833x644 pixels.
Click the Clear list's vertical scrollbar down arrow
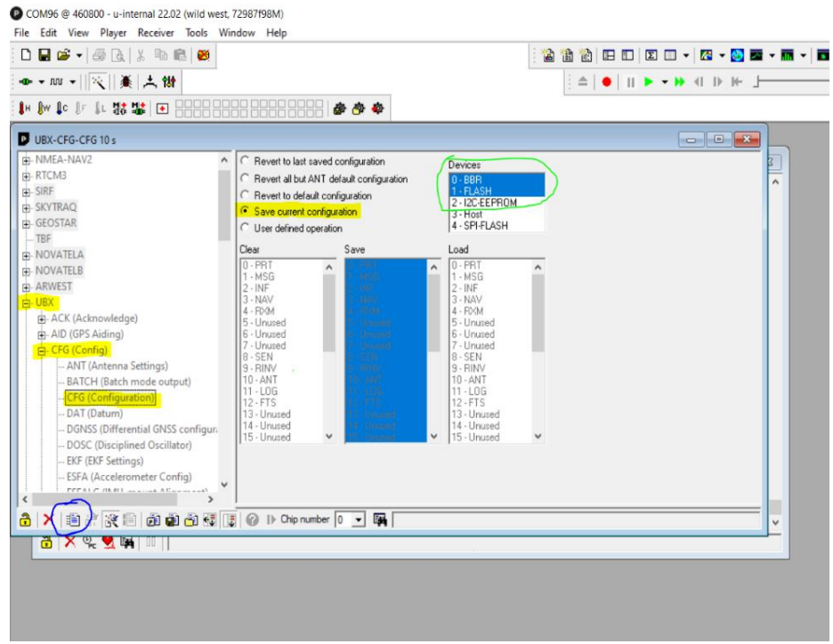click(x=329, y=437)
